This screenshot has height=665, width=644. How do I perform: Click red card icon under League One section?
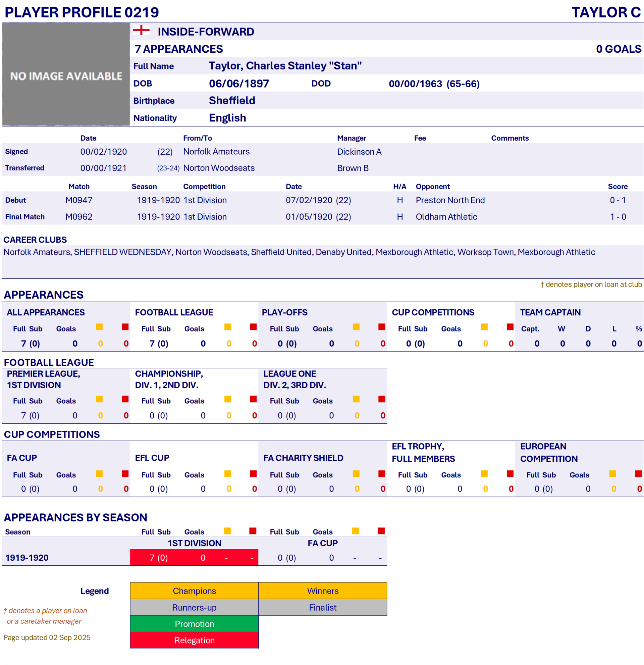click(x=381, y=399)
